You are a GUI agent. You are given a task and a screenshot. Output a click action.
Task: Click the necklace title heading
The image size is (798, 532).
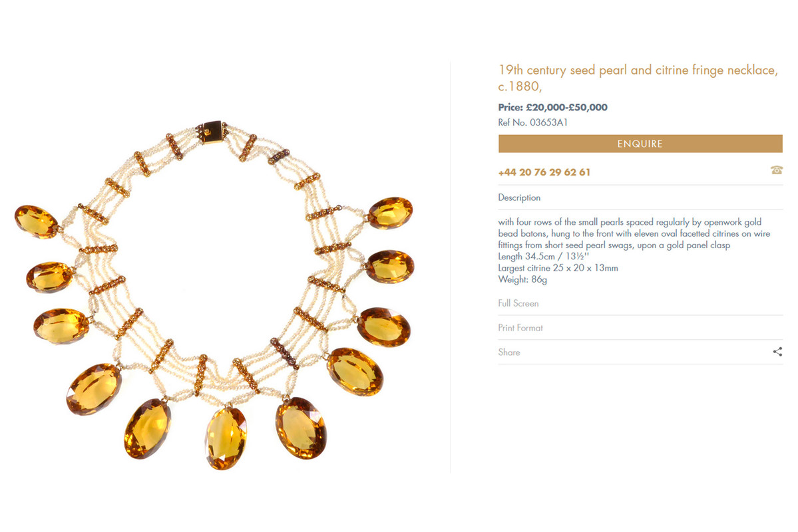[638, 78]
